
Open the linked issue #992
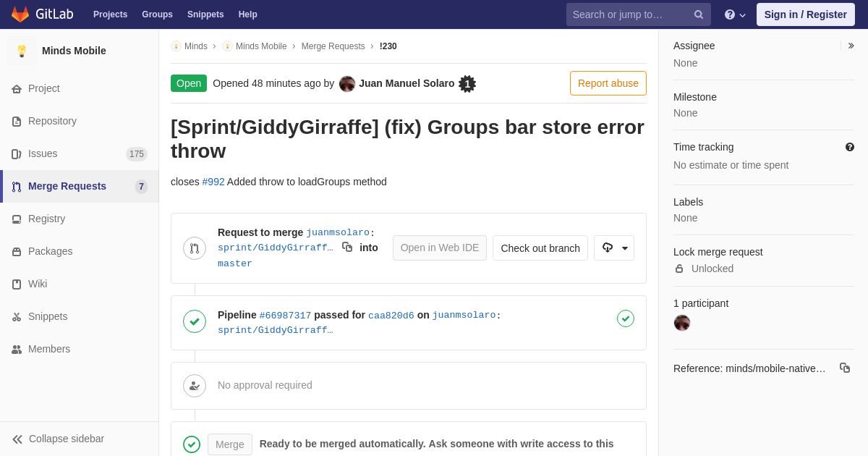click(x=213, y=182)
